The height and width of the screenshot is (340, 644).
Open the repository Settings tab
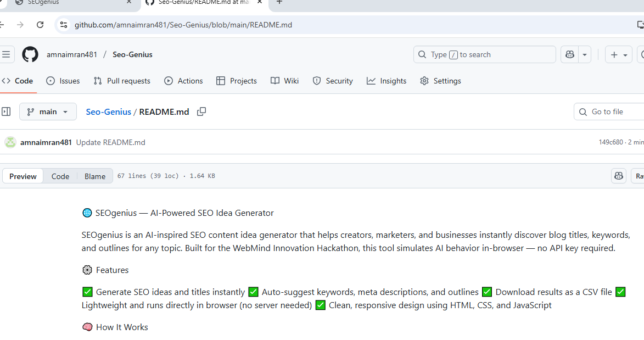[x=440, y=81]
